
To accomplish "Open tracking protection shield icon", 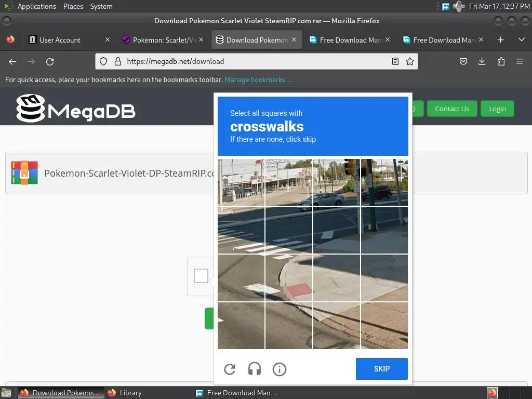I will pos(103,61).
